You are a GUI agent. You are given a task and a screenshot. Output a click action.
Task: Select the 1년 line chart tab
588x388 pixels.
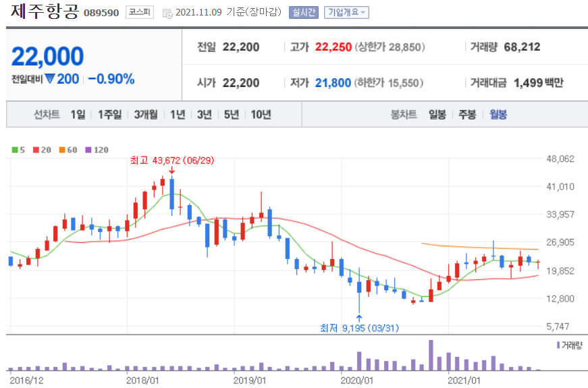point(178,114)
